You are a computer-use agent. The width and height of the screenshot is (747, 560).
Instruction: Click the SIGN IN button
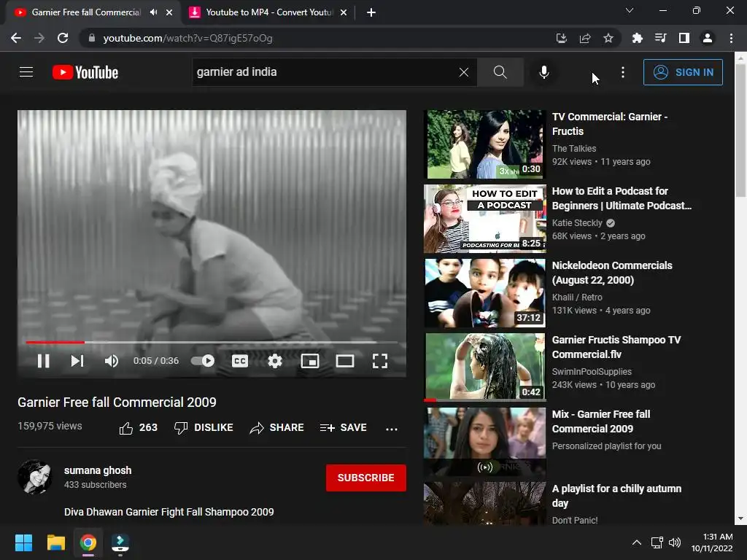coord(683,72)
